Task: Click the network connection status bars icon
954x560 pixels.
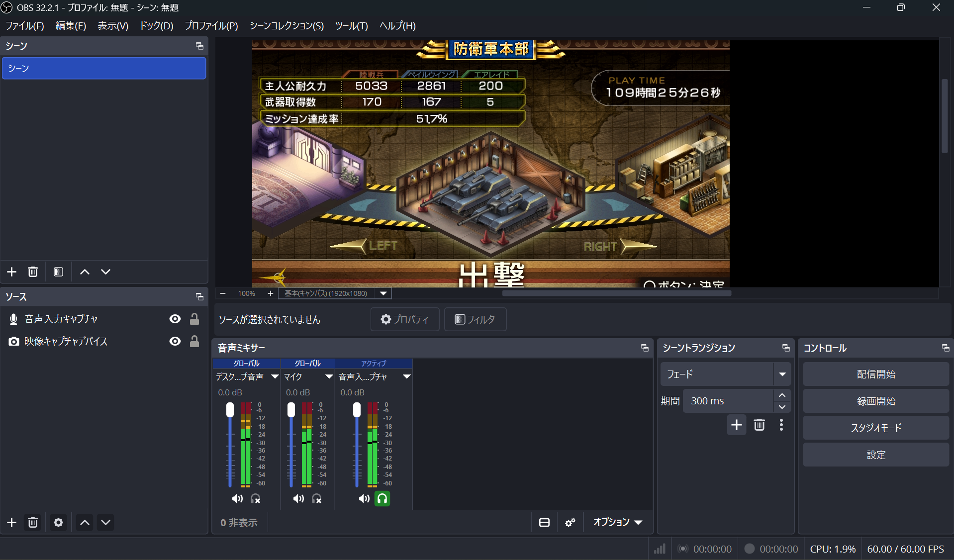Action: pos(660,549)
